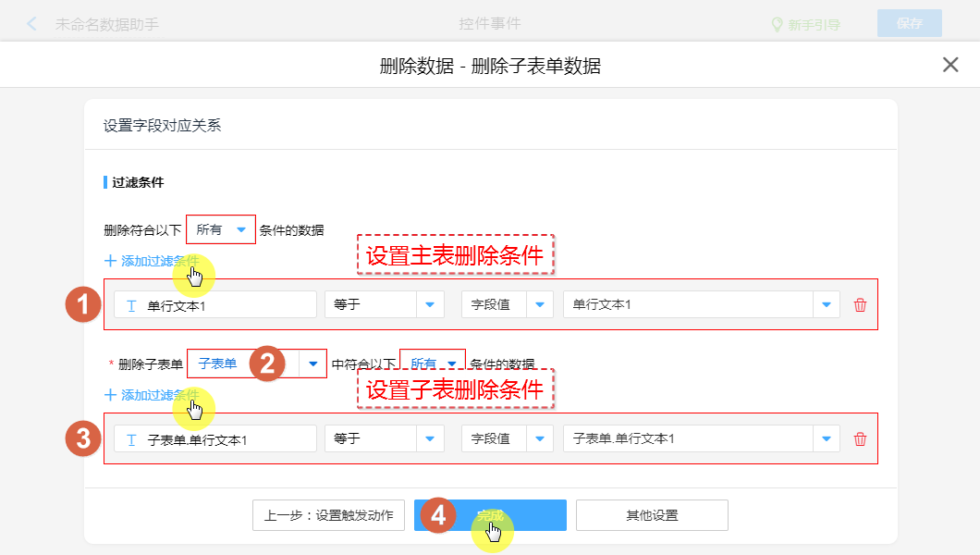Open the 所有 dropdown for subform conditions

point(433,364)
